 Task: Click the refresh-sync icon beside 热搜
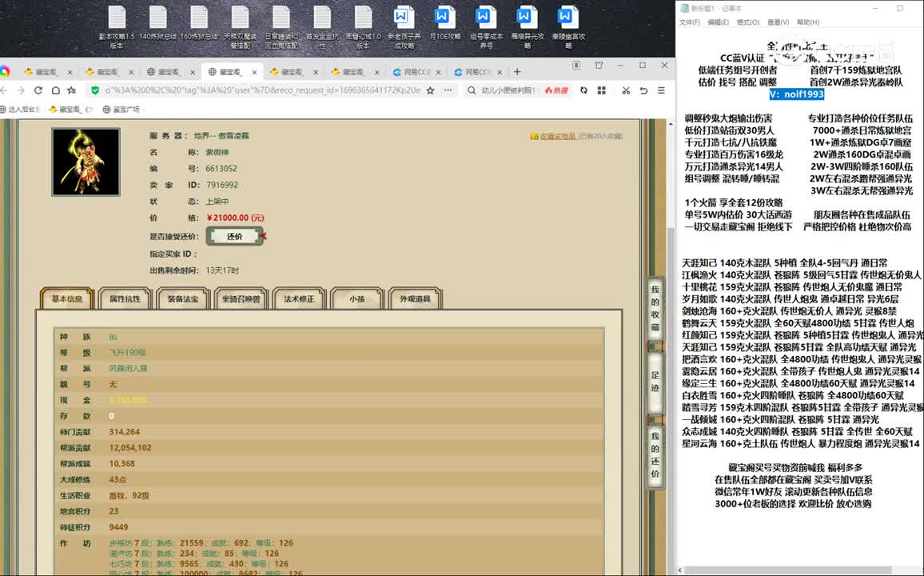click(x=584, y=90)
